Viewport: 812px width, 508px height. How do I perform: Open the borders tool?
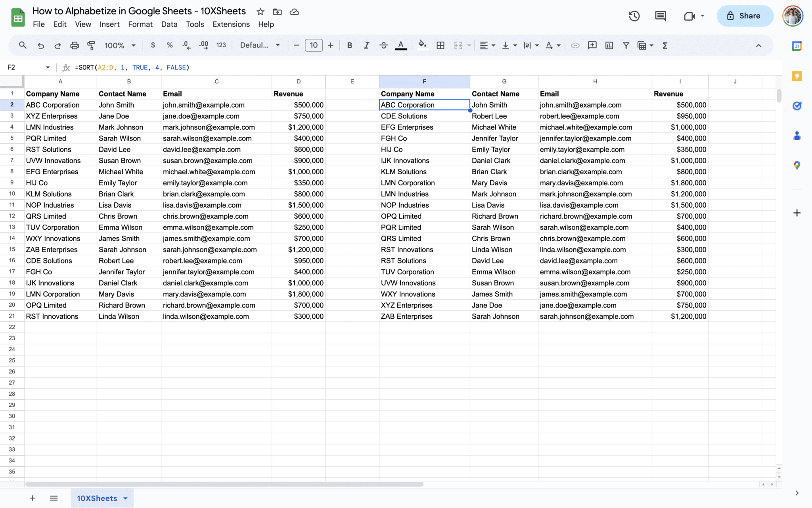pyautogui.click(x=440, y=45)
